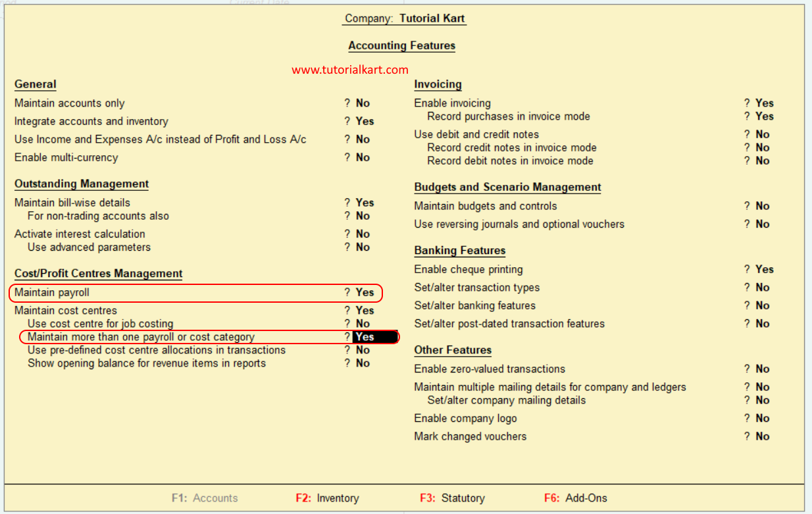Change 'Record credit notes in invoice mode' value
The height and width of the screenshot is (514, 812).
(x=763, y=147)
